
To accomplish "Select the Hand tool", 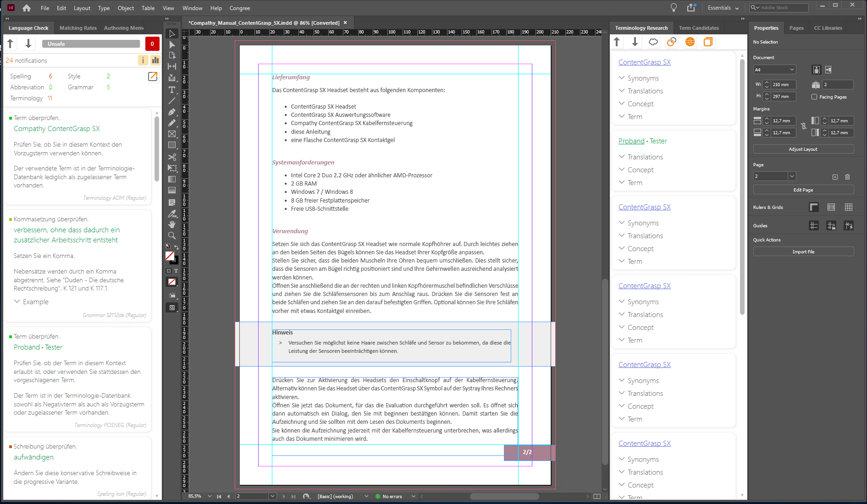I will (172, 225).
